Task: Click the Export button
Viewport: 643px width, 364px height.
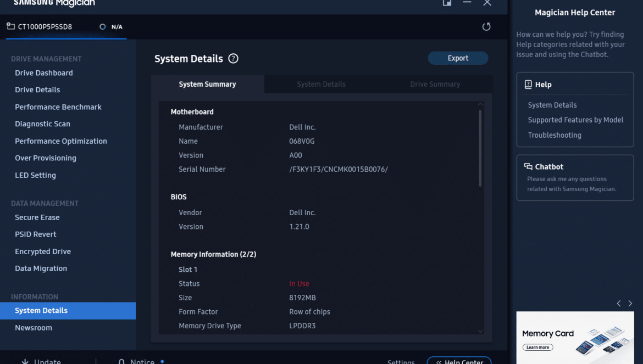Action: pyautogui.click(x=458, y=58)
